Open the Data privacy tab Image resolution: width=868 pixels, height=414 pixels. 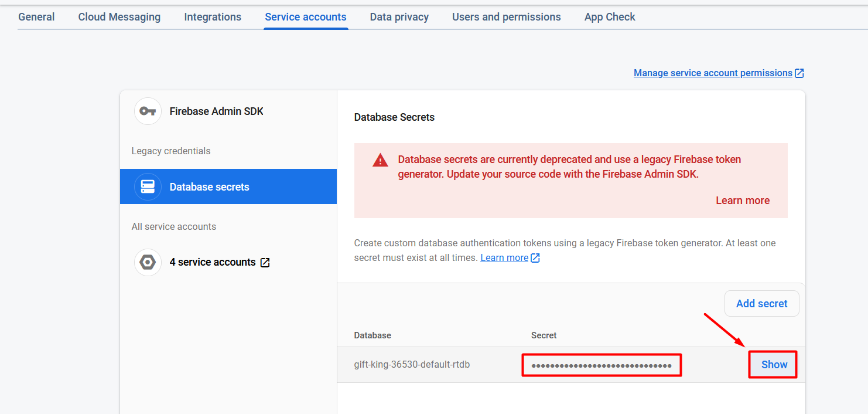(399, 17)
